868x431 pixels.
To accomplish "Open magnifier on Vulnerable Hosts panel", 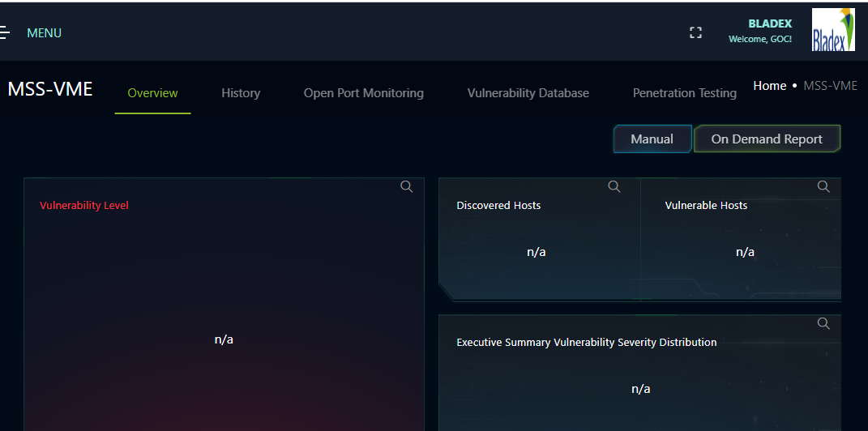I will pos(823,186).
